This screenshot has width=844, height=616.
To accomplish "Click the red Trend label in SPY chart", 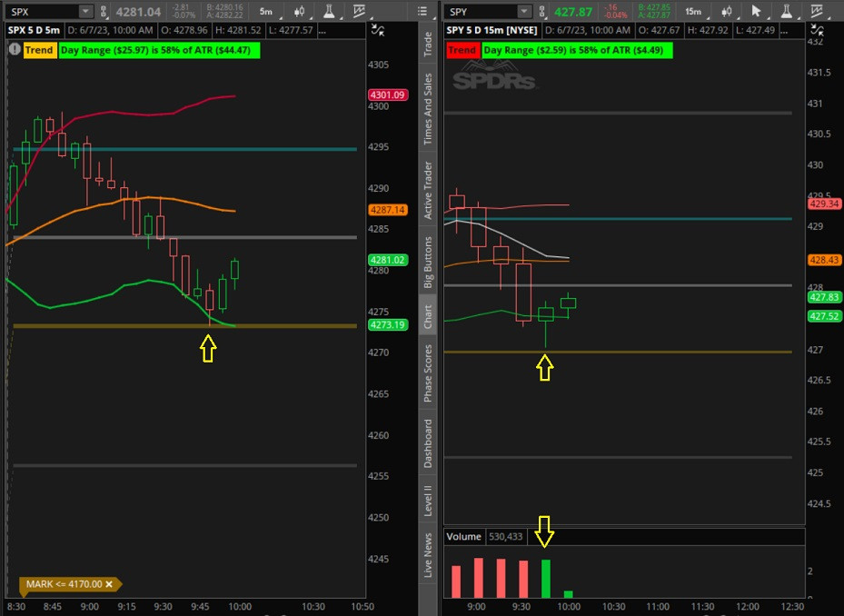I will click(462, 50).
